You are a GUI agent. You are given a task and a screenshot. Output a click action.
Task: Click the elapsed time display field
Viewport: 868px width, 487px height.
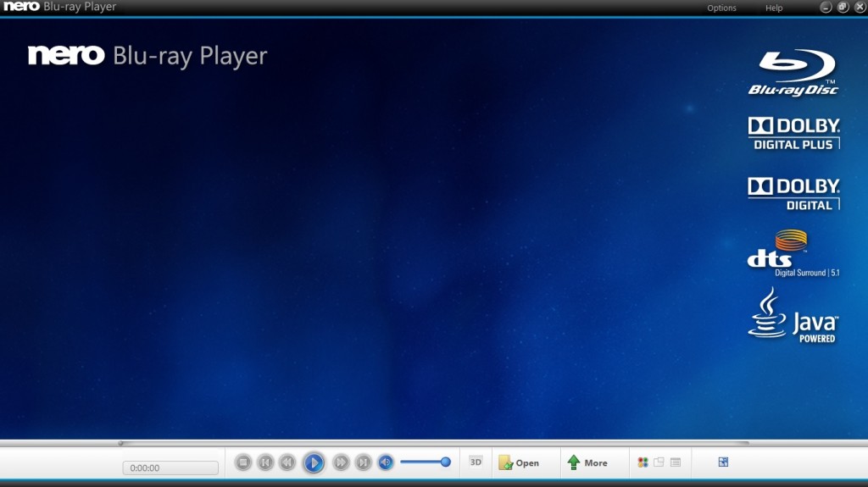point(170,468)
